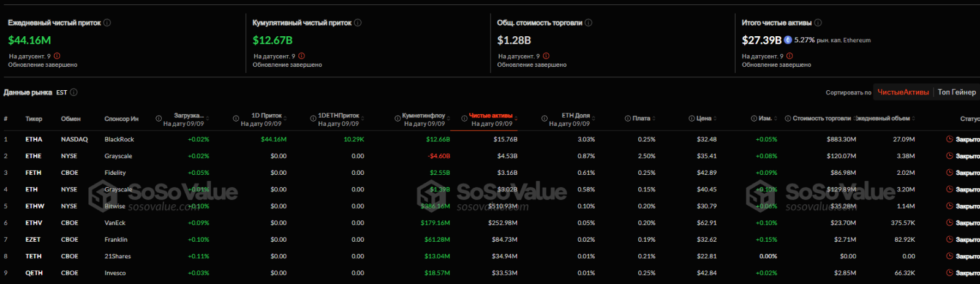The height and width of the screenshot is (284, 980).
Task: Click the clock status icon in ETHA row
Action: coord(949,139)
